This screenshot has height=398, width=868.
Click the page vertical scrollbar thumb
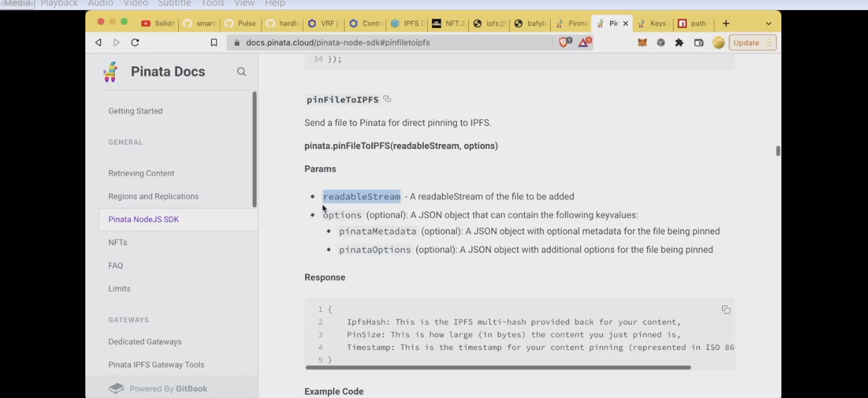(x=778, y=151)
